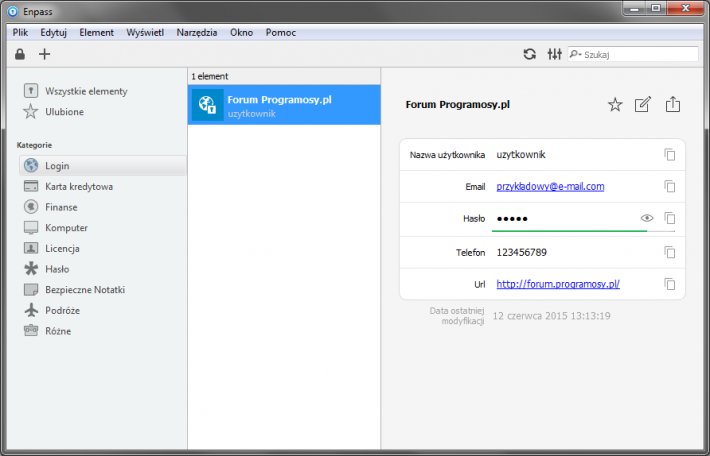Open the Edytuj menu
The image size is (710, 456).
tap(53, 33)
